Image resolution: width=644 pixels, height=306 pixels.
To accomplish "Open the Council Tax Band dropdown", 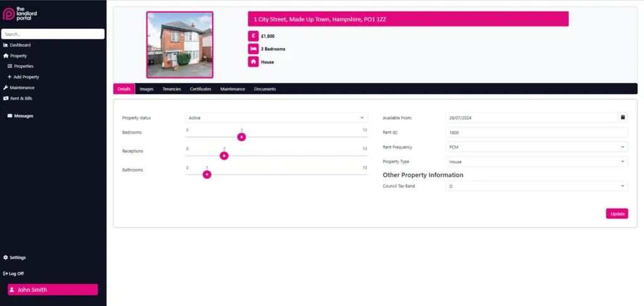I will point(537,186).
